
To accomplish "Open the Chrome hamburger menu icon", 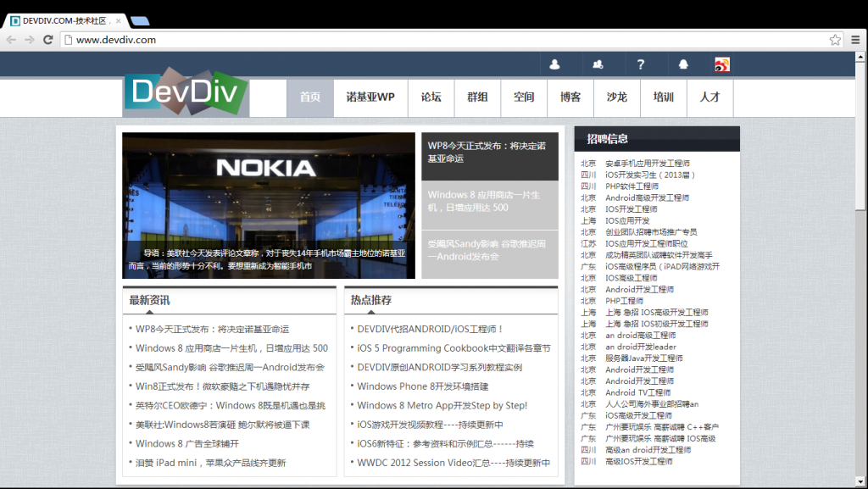I will pyautogui.click(x=856, y=39).
